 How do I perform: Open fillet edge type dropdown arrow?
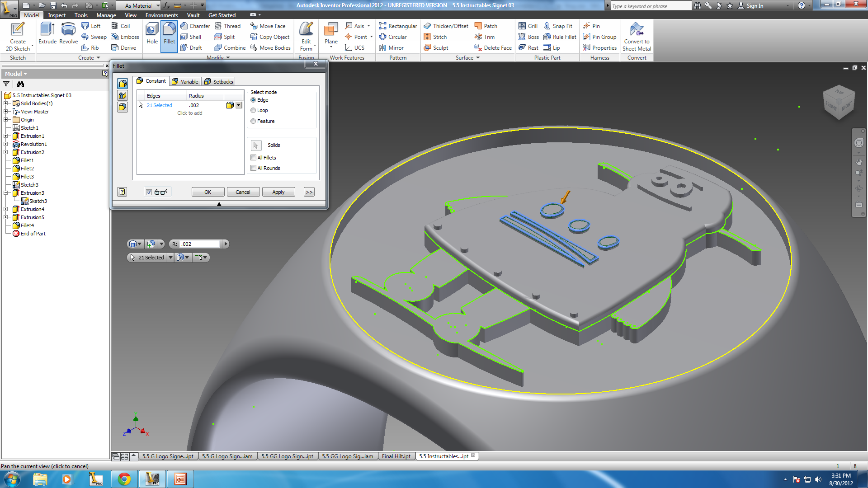(x=239, y=105)
